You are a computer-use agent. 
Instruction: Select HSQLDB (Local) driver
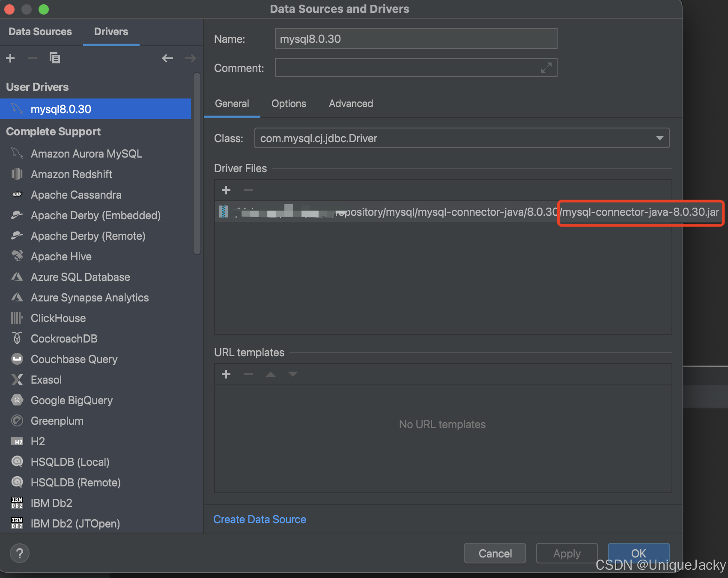pos(95,462)
